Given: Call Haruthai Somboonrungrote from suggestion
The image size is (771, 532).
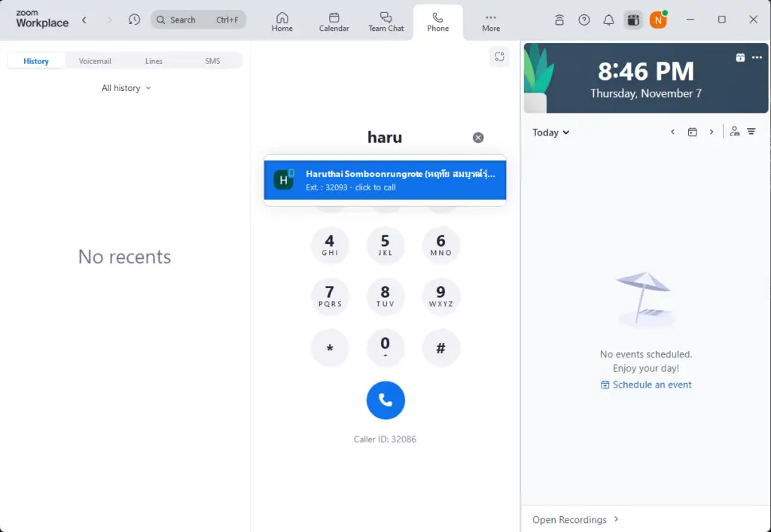Looking at the screenshot, I should [385, 181].
